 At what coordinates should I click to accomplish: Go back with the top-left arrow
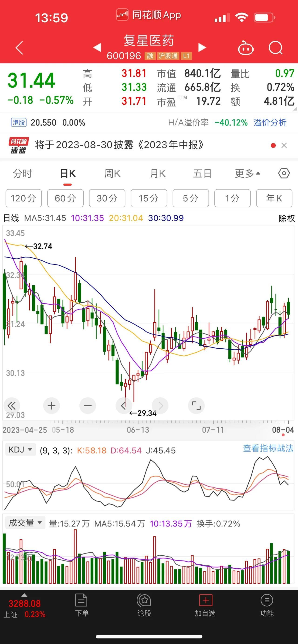[19, 47]
